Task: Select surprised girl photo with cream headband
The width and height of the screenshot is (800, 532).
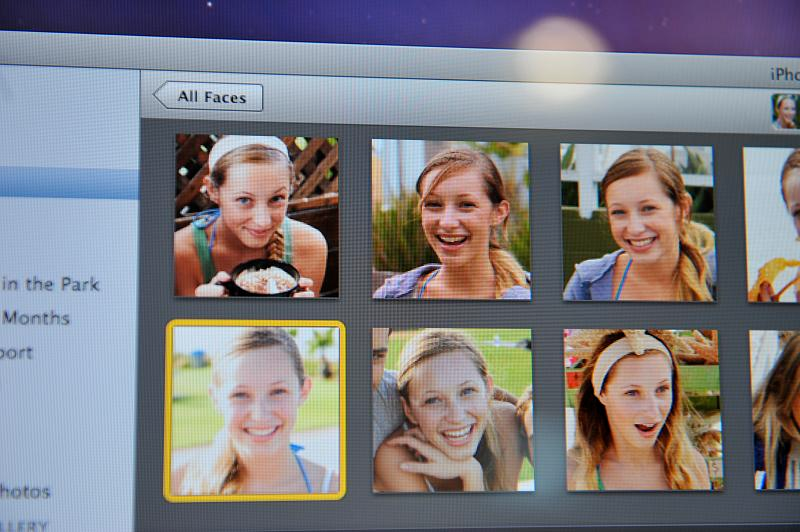Action: [x=643, y=410]
